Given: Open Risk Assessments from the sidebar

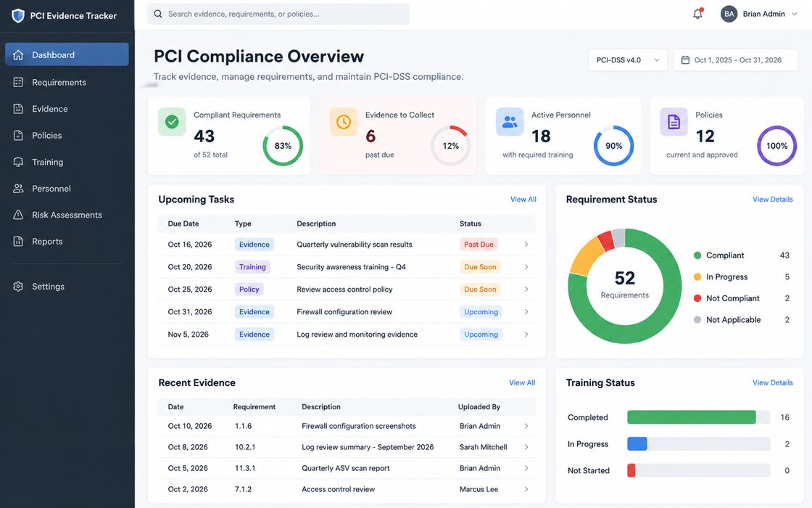Looking at the screenshot, I should [x=67, y=215].
